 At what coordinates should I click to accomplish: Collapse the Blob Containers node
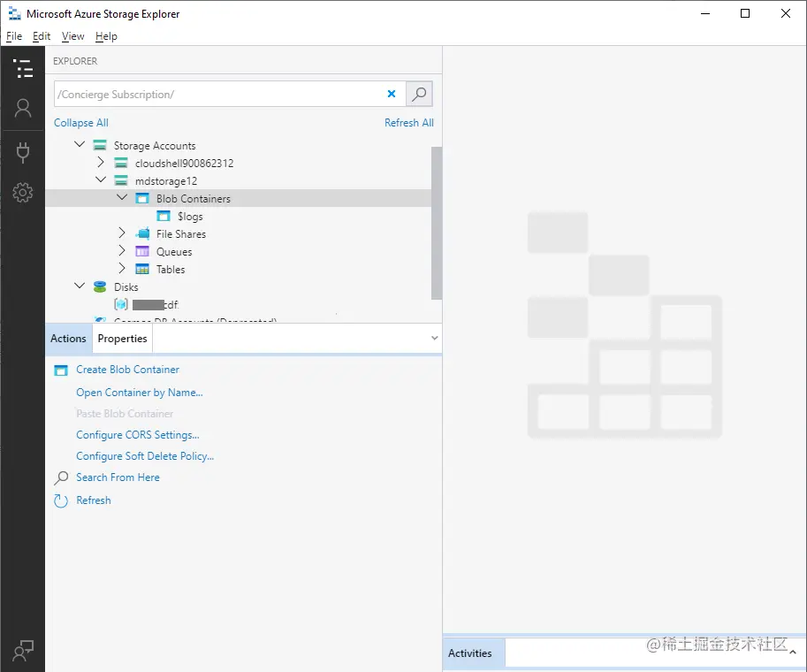(122, 197)
